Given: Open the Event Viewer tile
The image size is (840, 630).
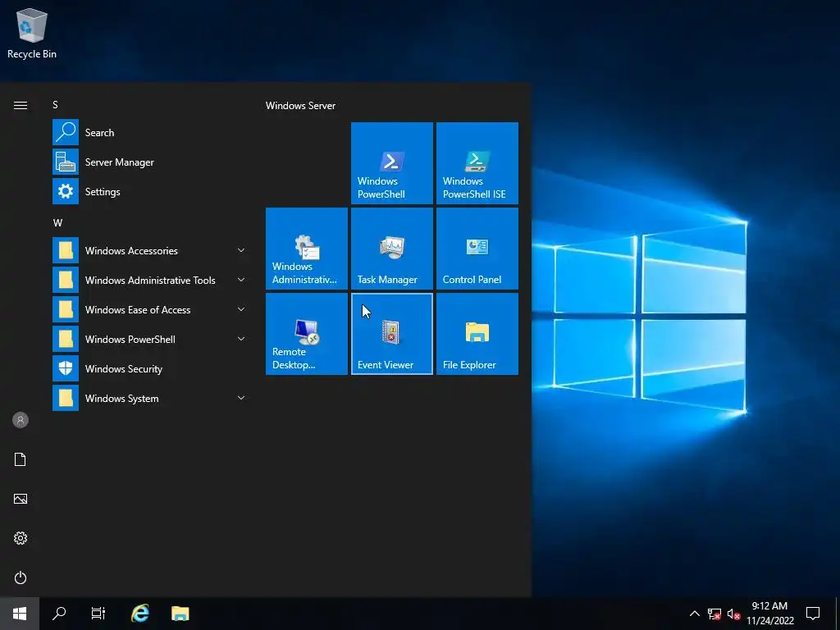Looking at the screenshot, I should point(391,334).
